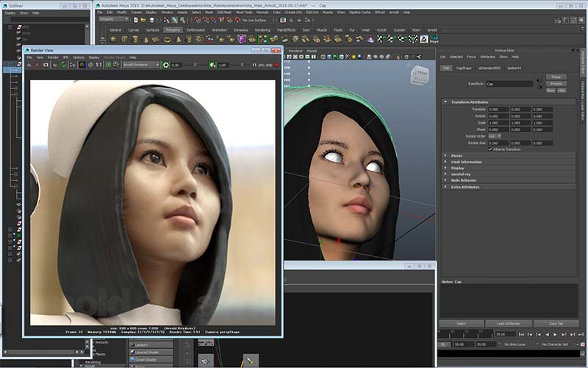This screenshot has width=588, height=368.
Task: Expand the Pivots section
Action: (445, 155)
